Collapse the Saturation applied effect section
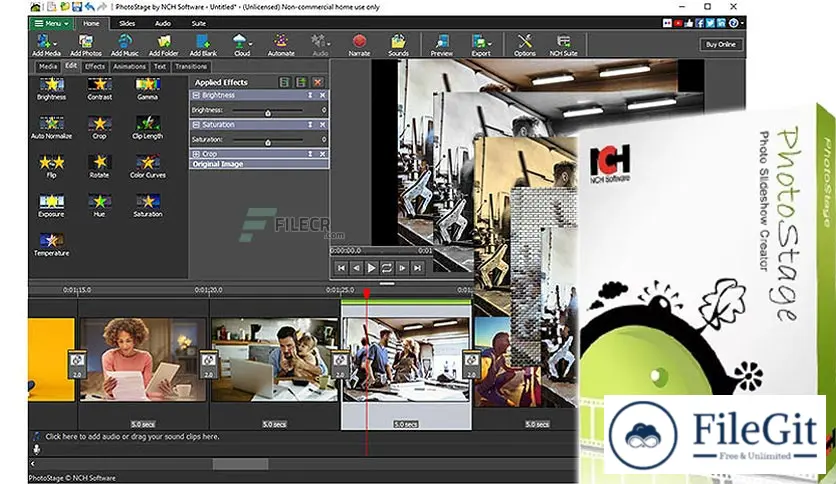The height and width of the screenshot is (484, 836). tap(196, 125)
